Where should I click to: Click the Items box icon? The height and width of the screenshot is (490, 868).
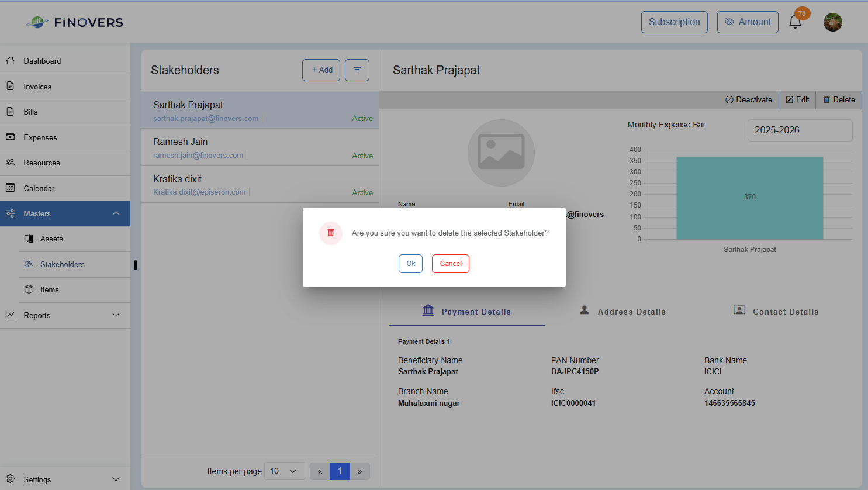coord(29,289)
